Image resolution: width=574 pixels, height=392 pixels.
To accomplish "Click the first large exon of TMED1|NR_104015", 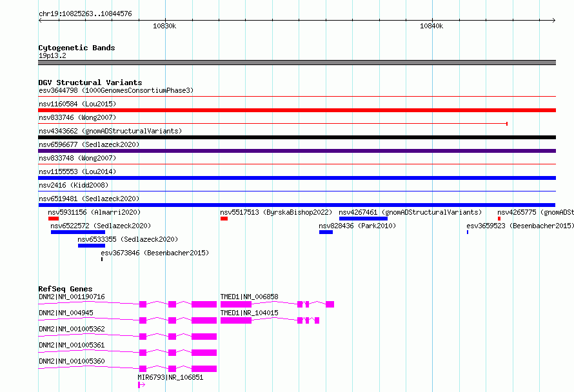I will tap(236, 320).
